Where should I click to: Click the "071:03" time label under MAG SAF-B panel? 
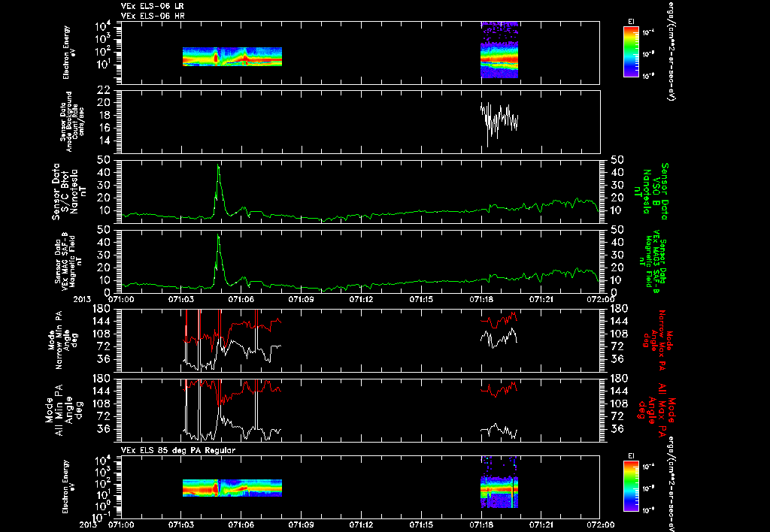[180, 298]
